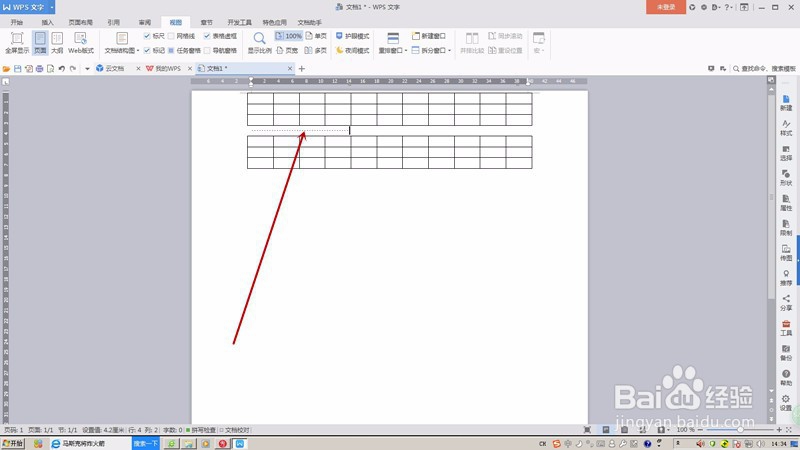Open the Restrict (限制) sidebar panel
Screen dimensions: 800x450
pyautogui.click(x=786, y=228)
